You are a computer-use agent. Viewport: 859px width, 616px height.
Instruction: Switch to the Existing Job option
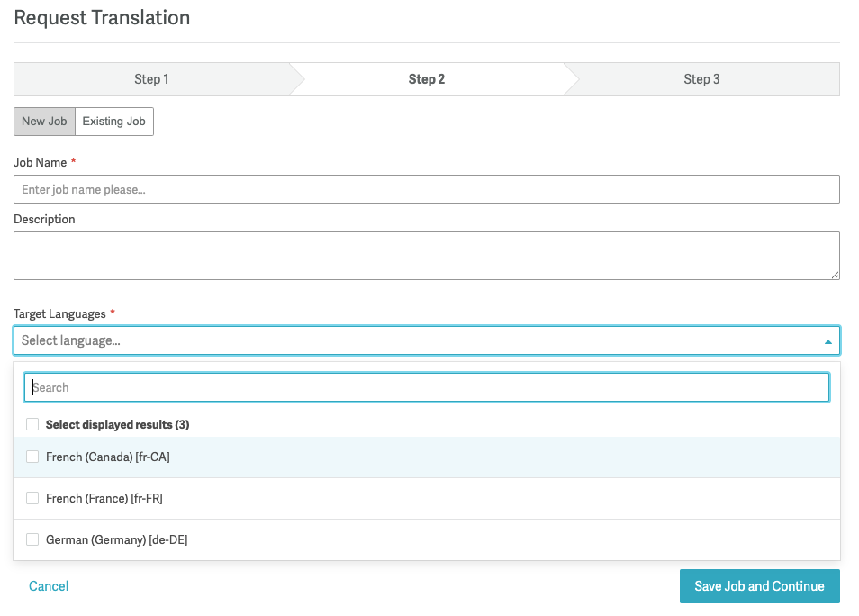point(113,122)
